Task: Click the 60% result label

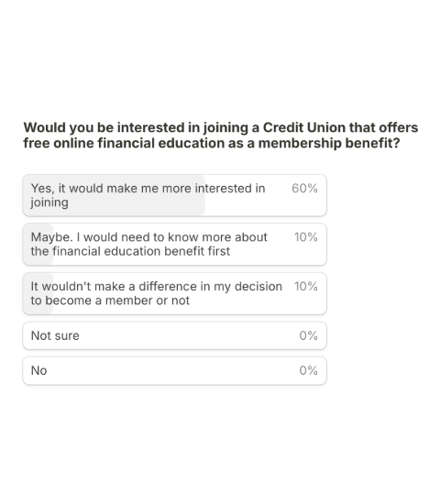Action: click(304, 189)
